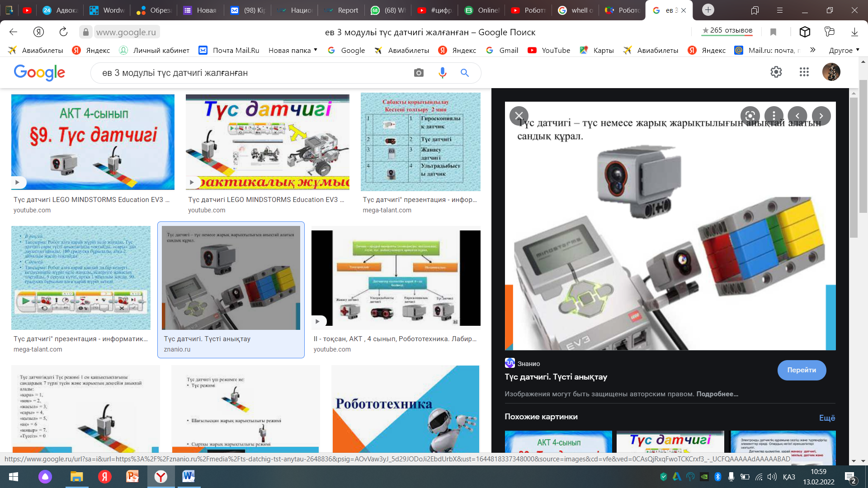Screen dimensions: 868x488
Task: Click the visual search lens icon on preview
Action: coord(750,116)
